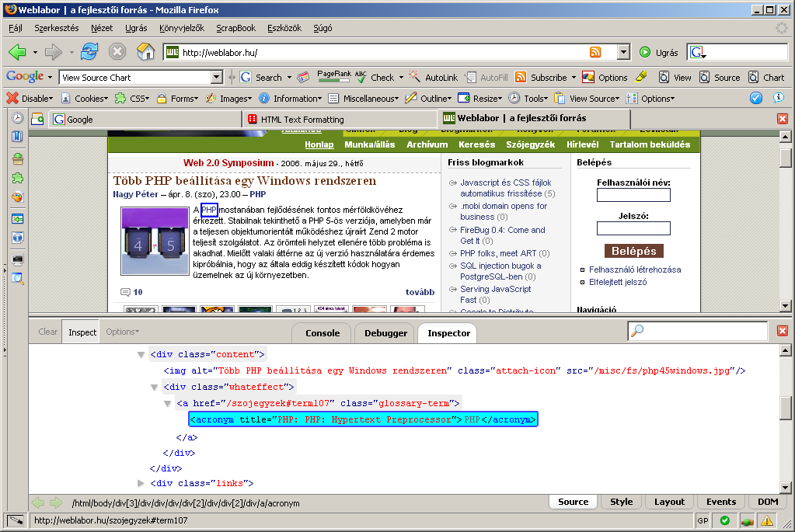Click the FireBug search field
Viewport: 795px width, 532px height.
pos(698,331)
